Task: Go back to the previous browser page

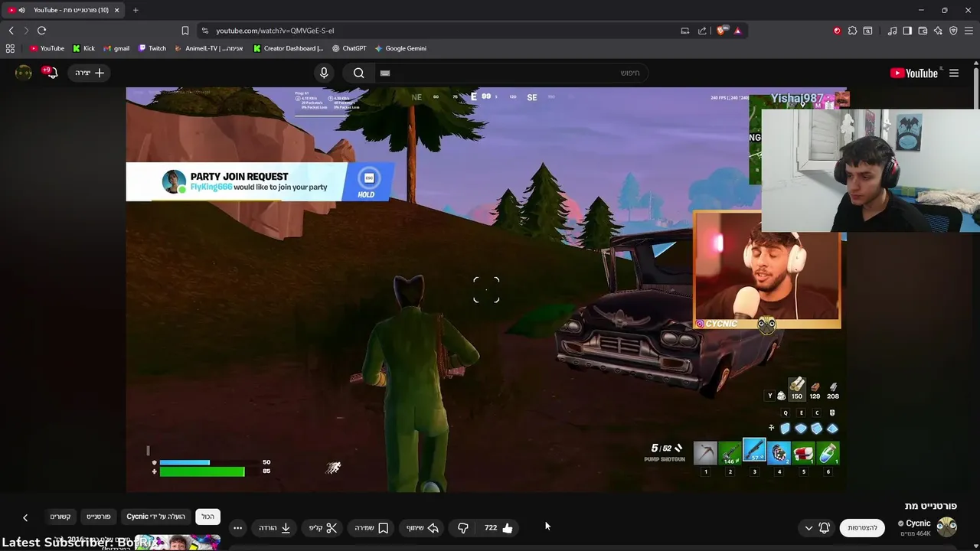Action: 11,31
